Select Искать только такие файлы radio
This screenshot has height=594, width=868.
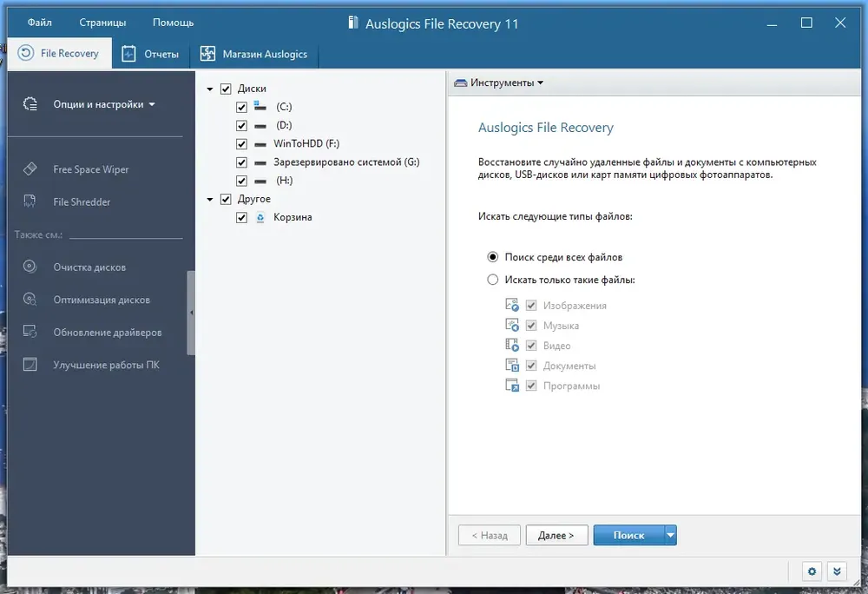(x=492, y=280)
